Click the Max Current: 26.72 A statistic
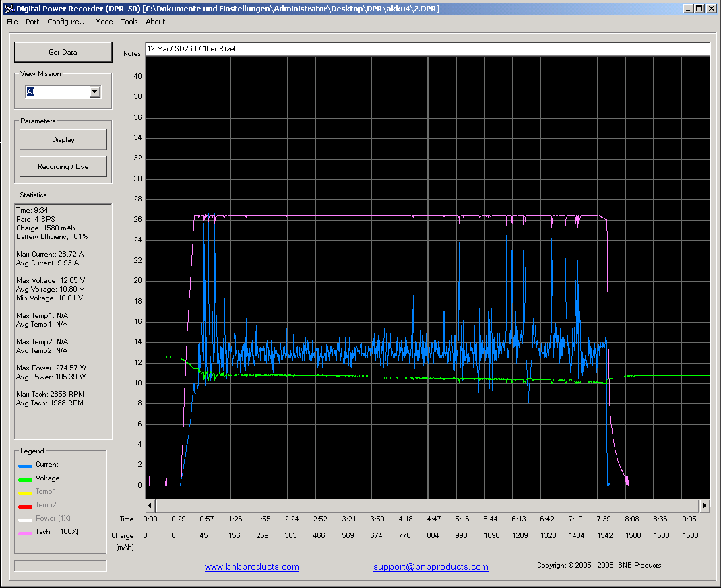The width and height of the screenshot is (721, 588). (x=50, y=254)
